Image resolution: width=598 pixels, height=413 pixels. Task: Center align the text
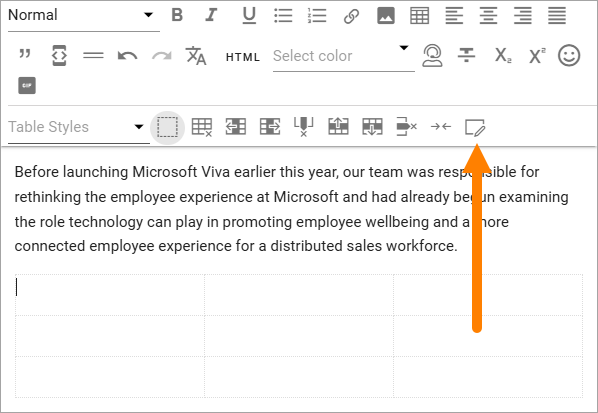click(x=488, y=16)
